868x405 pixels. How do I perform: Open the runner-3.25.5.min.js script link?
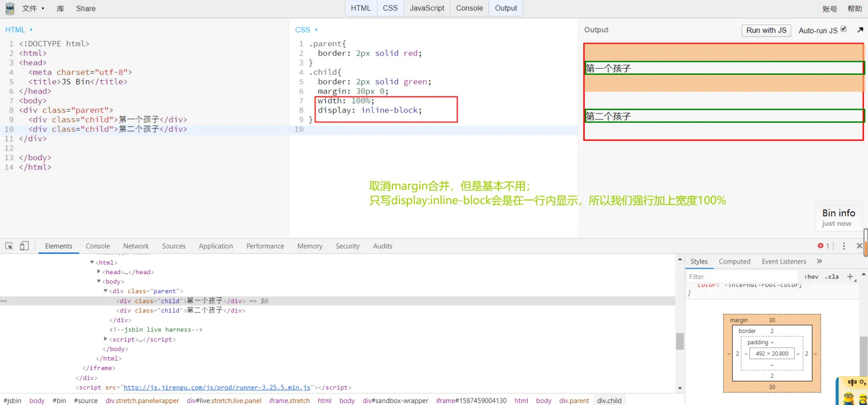tap(217, 387)
